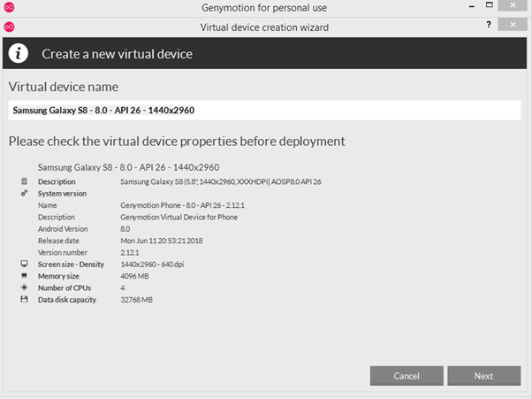Maximize the Genymotion main window

click(x=490, y=4)
